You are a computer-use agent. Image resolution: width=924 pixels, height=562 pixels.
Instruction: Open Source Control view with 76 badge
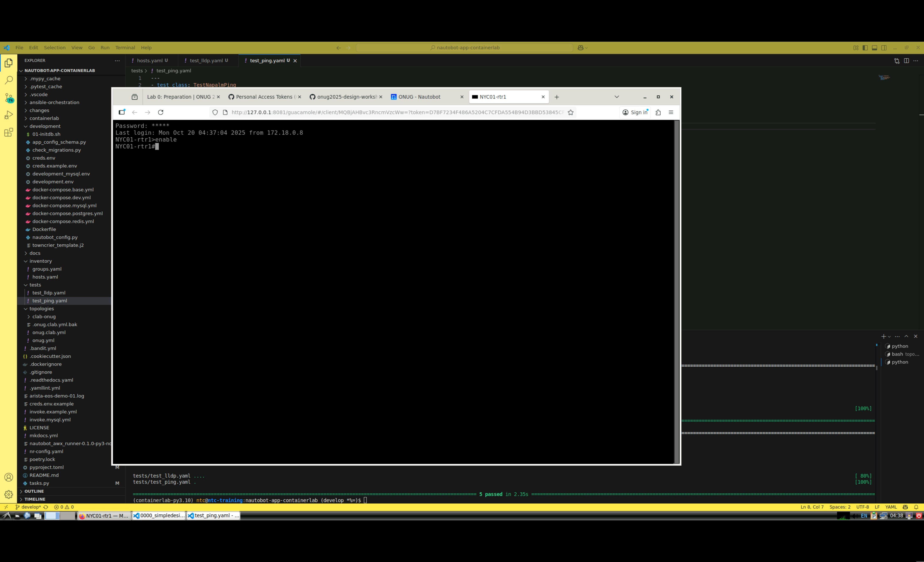point(9,98)
